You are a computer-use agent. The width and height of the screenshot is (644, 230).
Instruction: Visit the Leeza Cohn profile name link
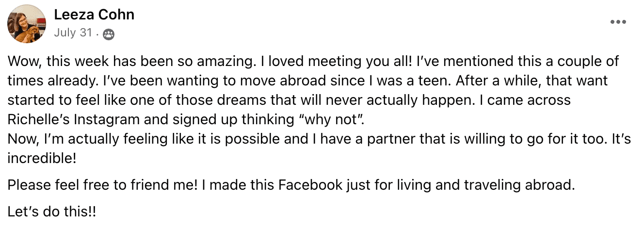[x=94, y=15]
